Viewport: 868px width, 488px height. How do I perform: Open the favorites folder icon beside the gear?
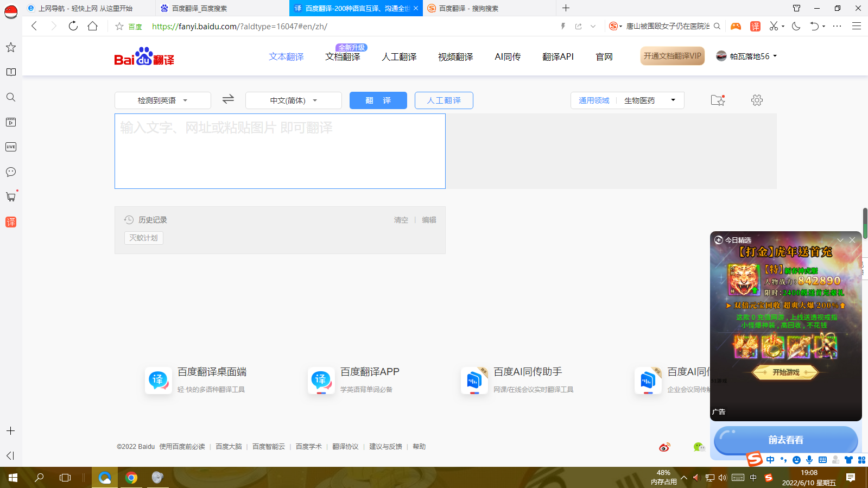(718, 100)
